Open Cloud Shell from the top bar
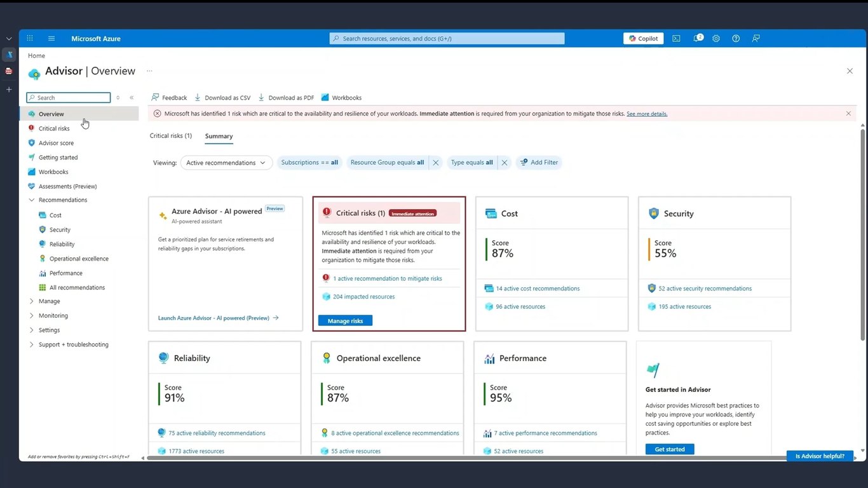The image size is (868, 488). pos(676,38)
